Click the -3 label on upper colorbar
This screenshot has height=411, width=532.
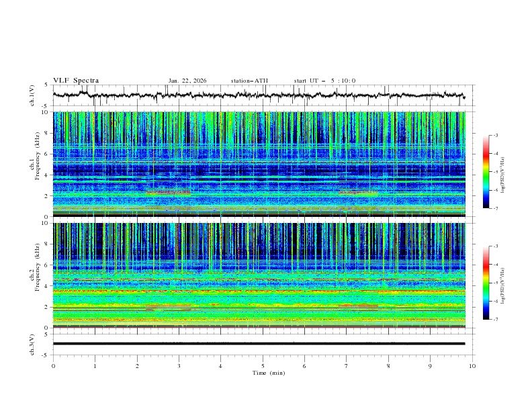[496, 136]
